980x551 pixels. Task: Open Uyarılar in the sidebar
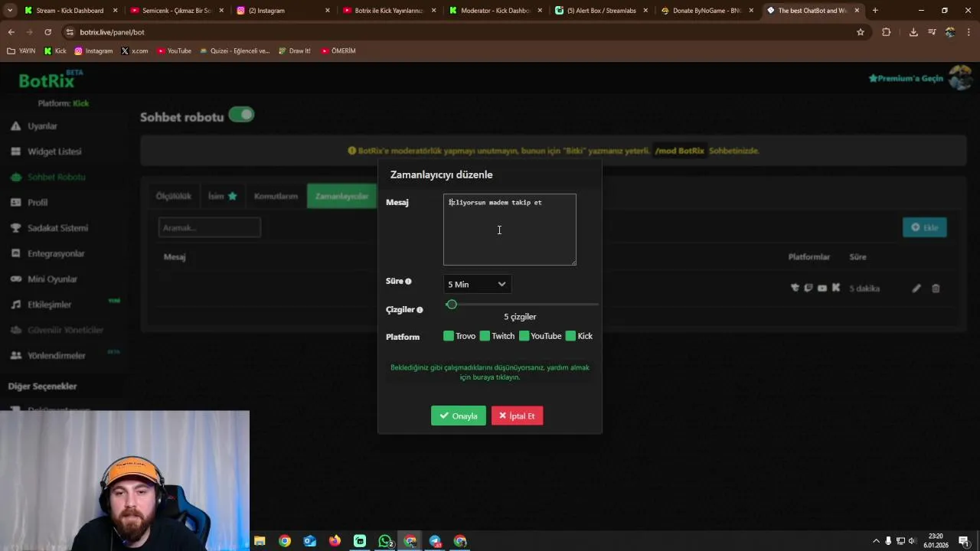click(42, 126)
